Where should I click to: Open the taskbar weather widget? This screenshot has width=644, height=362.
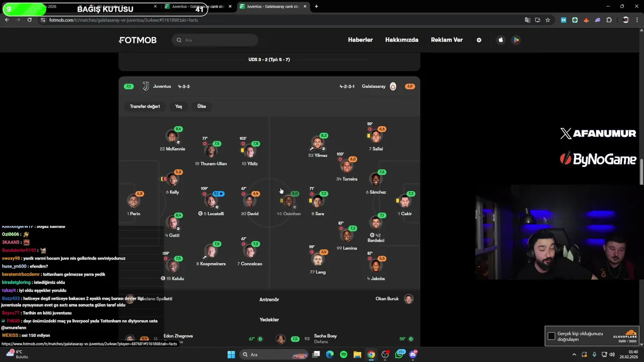coord(17,354)
